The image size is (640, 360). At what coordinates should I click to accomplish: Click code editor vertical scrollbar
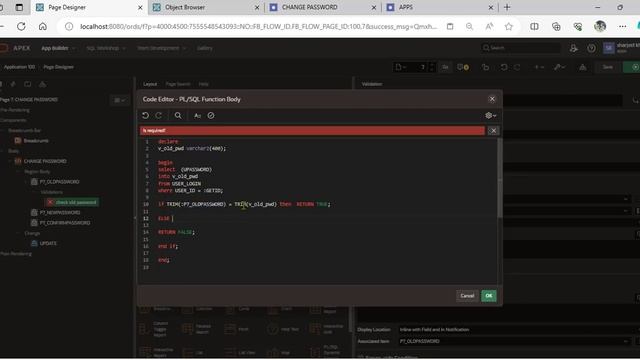[500, 178]
